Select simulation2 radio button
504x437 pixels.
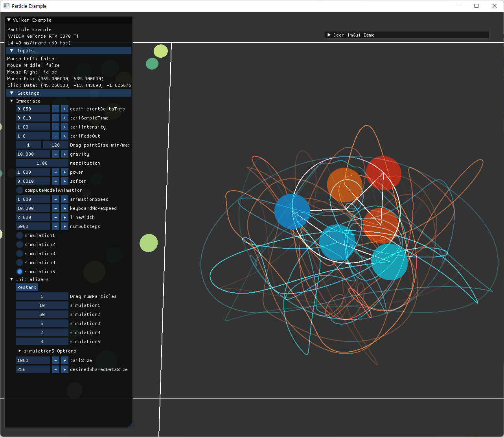click(x=20, y=244)
